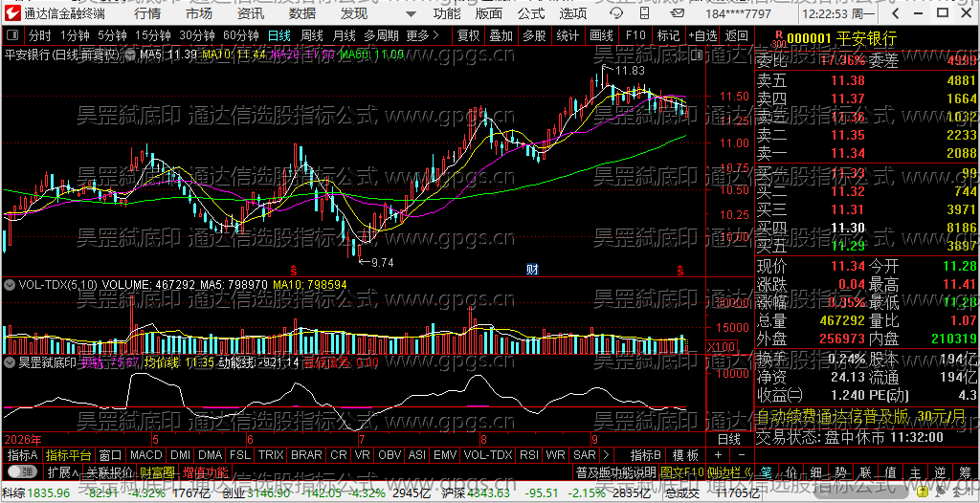Screen dimensions: 980x503
Task: Select the MACD indicator tab
Action: [146, 454]
